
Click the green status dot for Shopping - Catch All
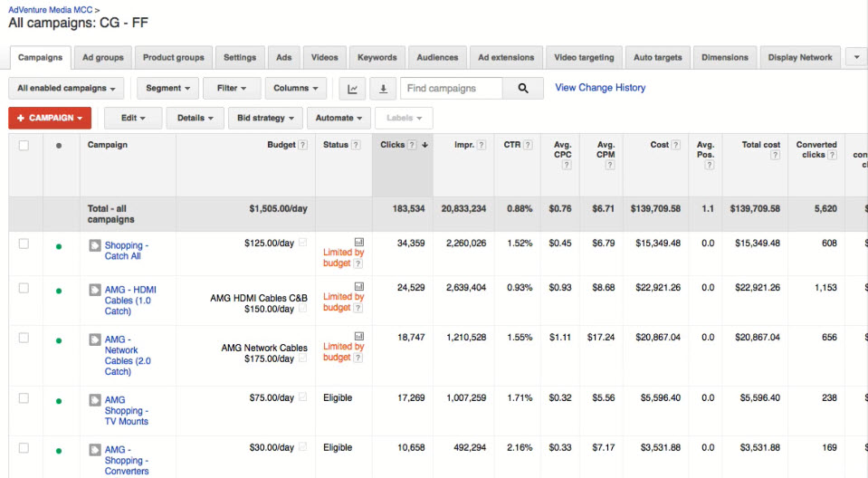point(59,245)
